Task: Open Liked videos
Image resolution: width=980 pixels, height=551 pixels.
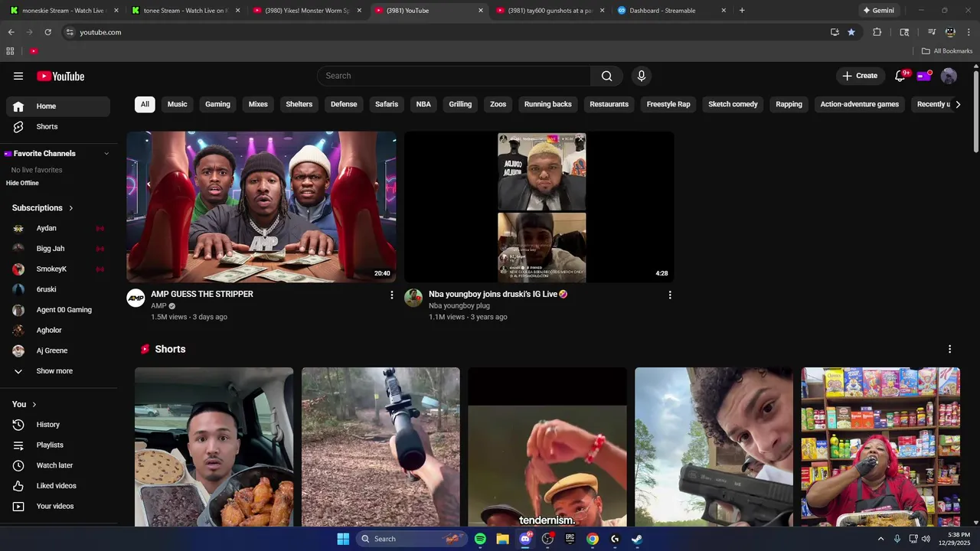Action: (58, 486)
